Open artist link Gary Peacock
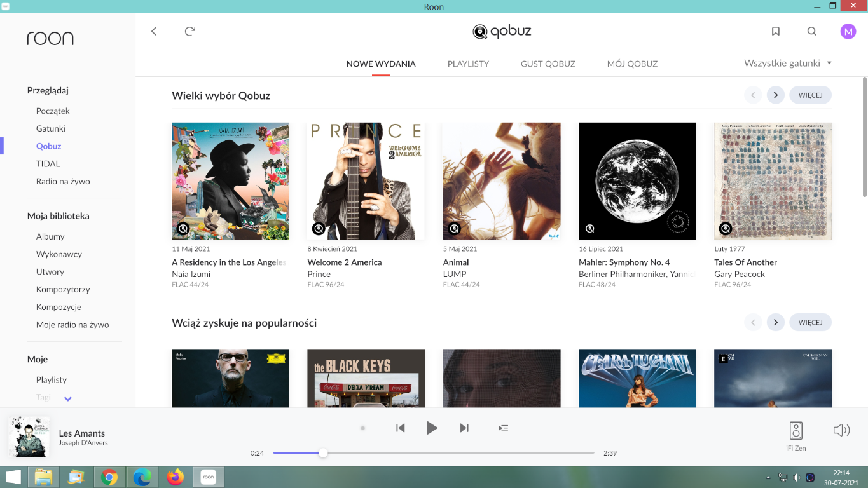The width and height of the screenshot is (868, 488). click(x=740, y=274)
